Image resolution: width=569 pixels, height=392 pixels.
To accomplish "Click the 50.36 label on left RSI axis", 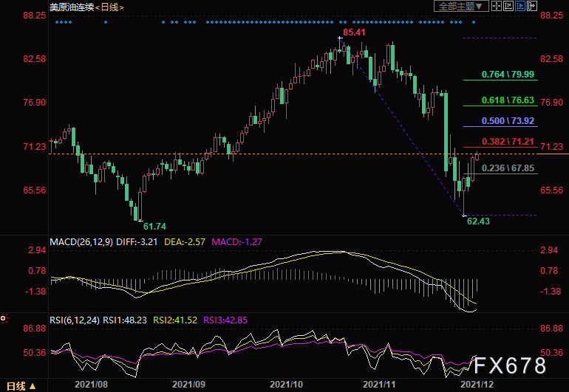I will click(35, 353).
